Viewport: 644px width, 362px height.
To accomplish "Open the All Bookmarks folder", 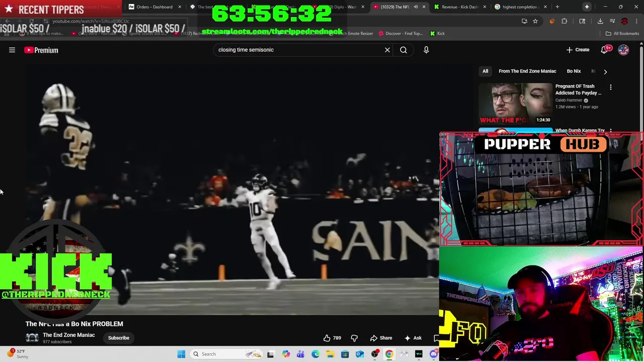I will 622,34.
